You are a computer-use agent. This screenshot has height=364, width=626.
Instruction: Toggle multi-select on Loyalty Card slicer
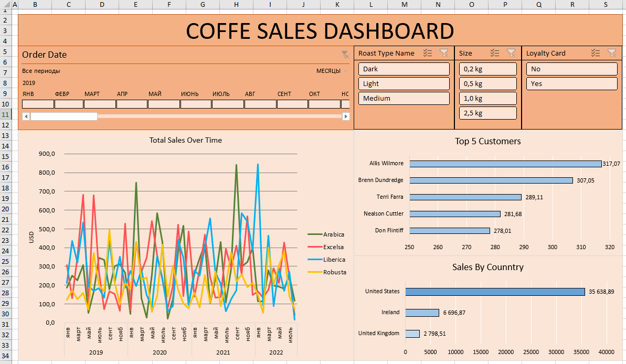point(595,53)
